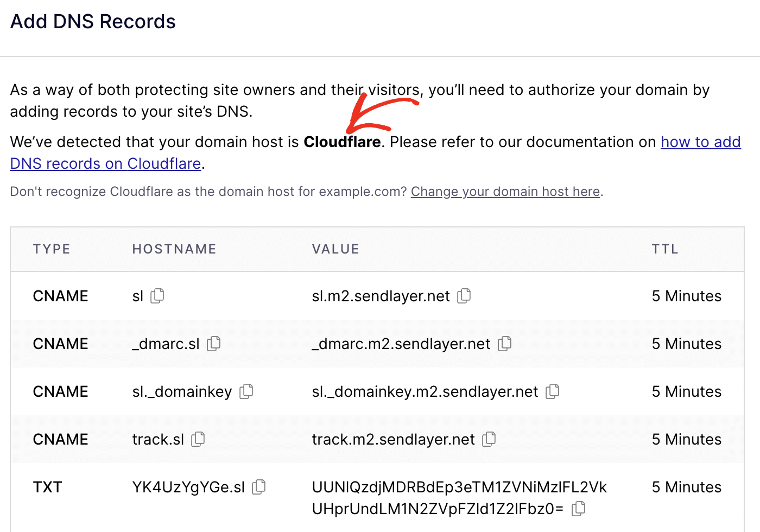
Task: Copy the hostname _dmarc.sl
Action: pos(214,344)
